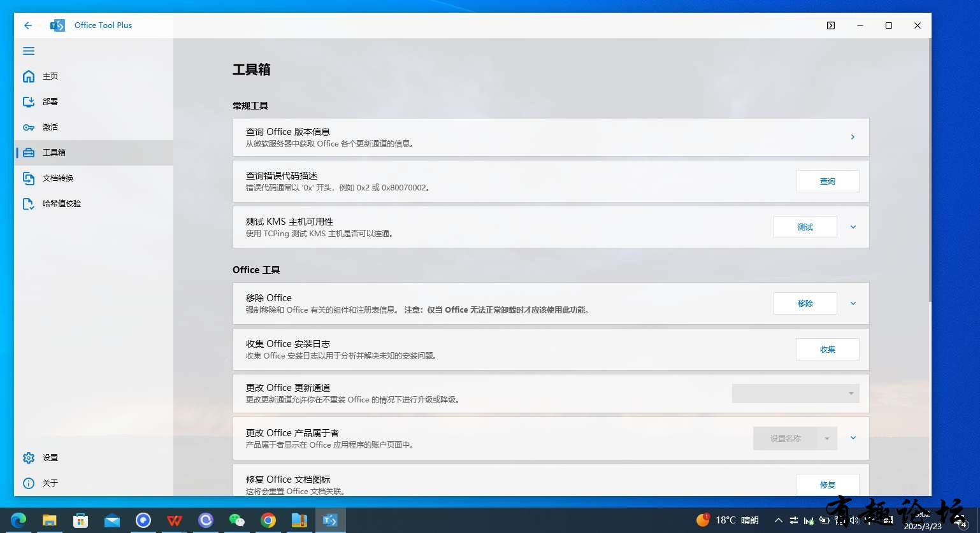The image size is (980, 533).
Task: Open the command box icon in title bar
Action: [831, 25]
